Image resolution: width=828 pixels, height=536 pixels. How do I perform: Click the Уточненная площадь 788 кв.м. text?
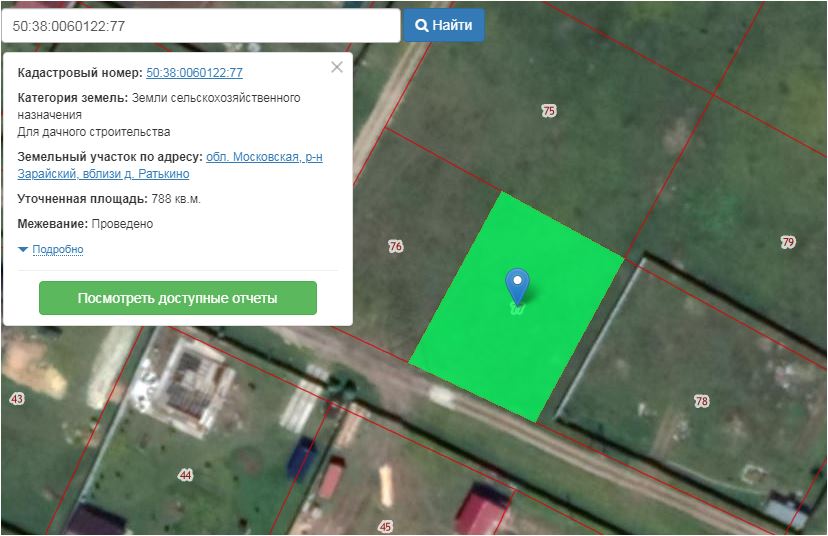tap(109, 199)
